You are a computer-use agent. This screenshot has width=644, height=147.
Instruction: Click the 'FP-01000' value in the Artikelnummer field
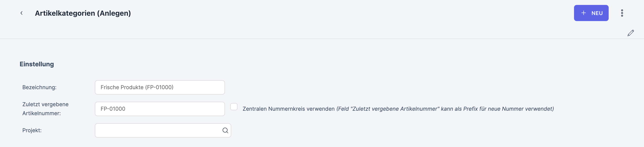tap(113, 109)
